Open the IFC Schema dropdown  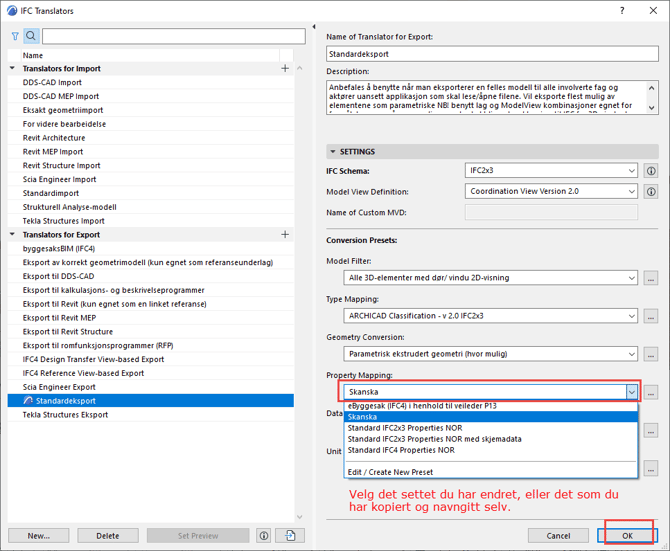[x=551, y=171]
